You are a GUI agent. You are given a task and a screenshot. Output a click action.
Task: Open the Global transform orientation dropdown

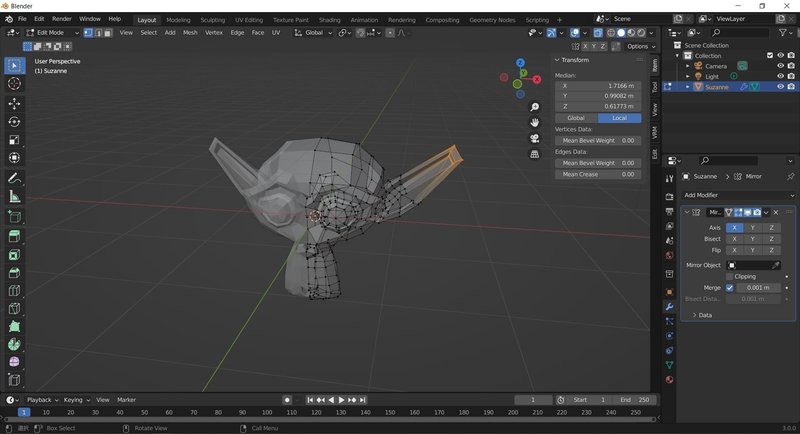pos(313,33)
